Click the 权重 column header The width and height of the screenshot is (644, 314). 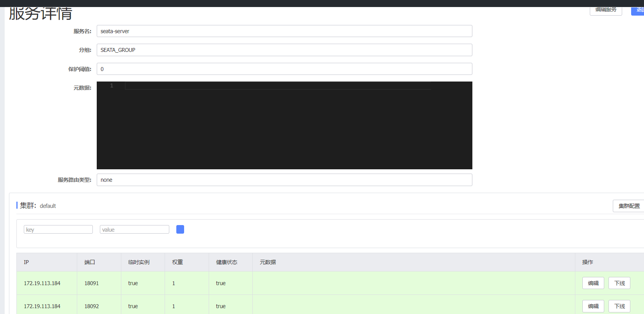click(x=187, y=262)
